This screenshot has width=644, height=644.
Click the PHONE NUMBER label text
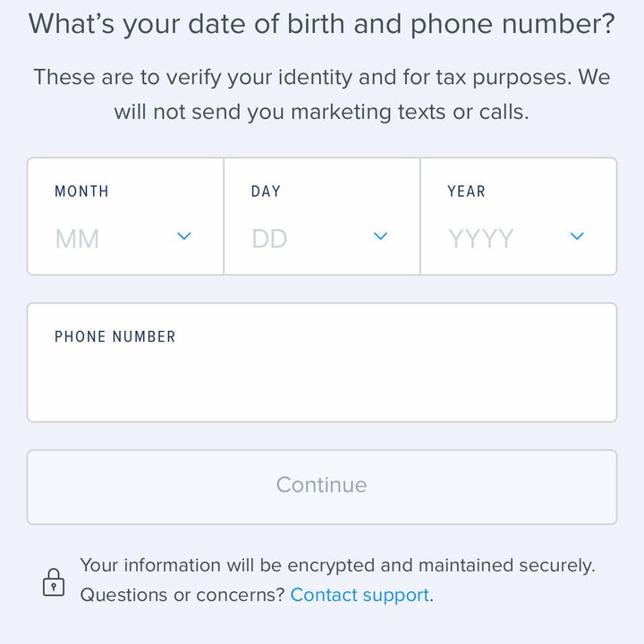tap(115, 337)
